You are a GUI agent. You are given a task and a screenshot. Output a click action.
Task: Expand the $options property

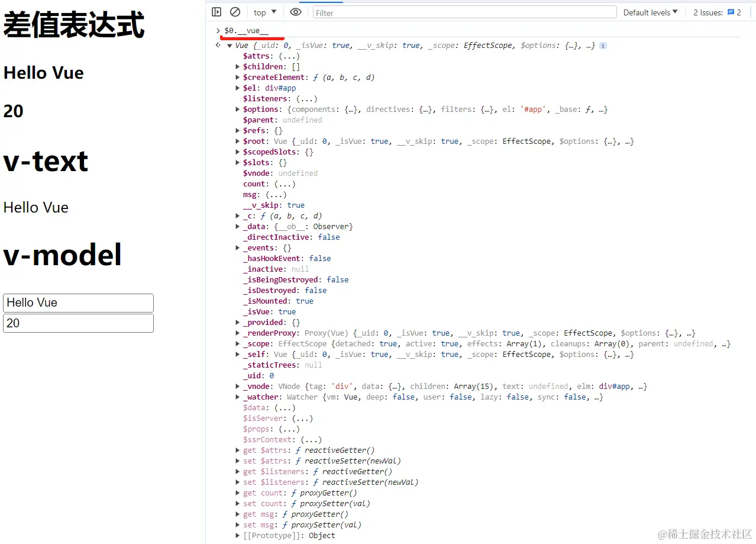pyautogui.click(x=238, y=110)
